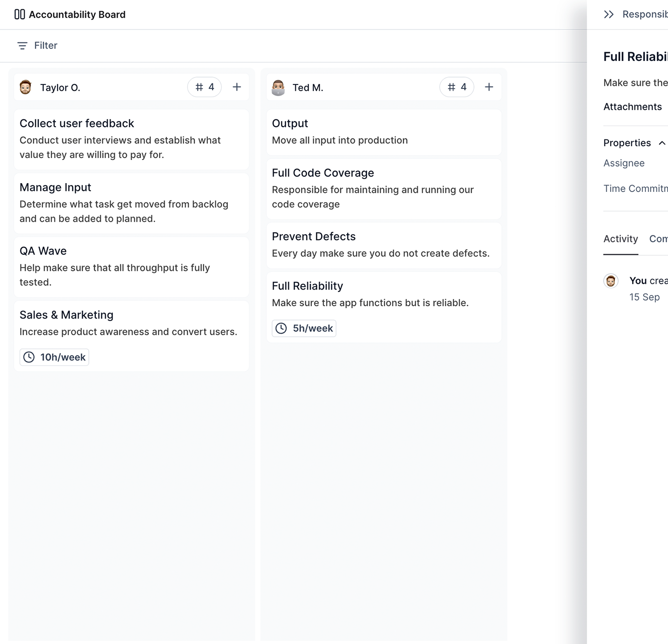Click the Properties section heading

pos(627,143)
